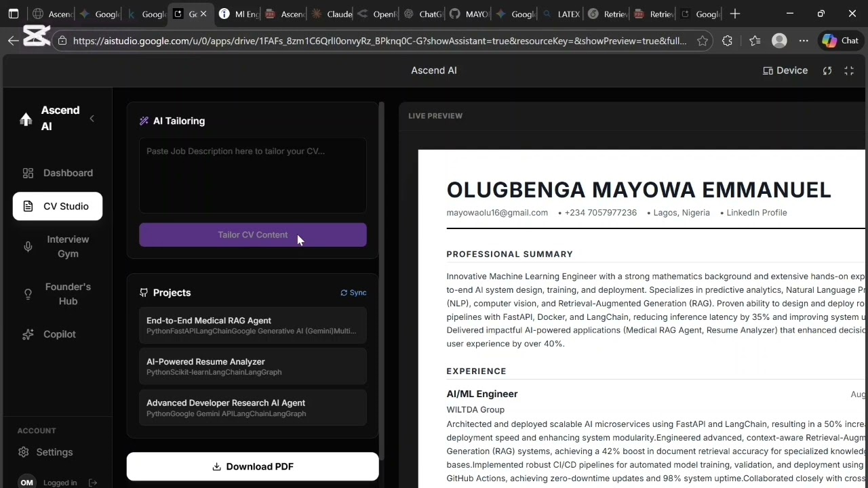Image resolution: width=868 pixels, height=488 pixels.
Task: Switch to the OpenR tab
Action: (377, 14)
